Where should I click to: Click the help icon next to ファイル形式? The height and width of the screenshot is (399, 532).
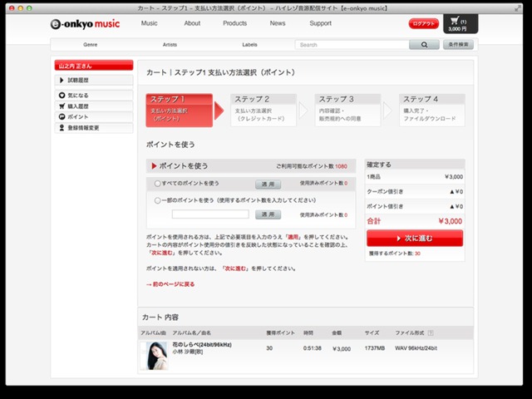pos(431,332)
